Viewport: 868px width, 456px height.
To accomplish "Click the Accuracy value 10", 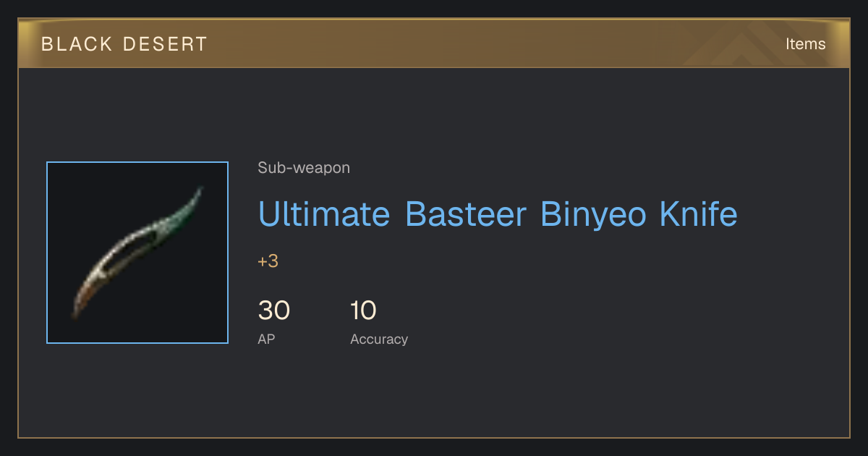I will [x=363, y=311].
